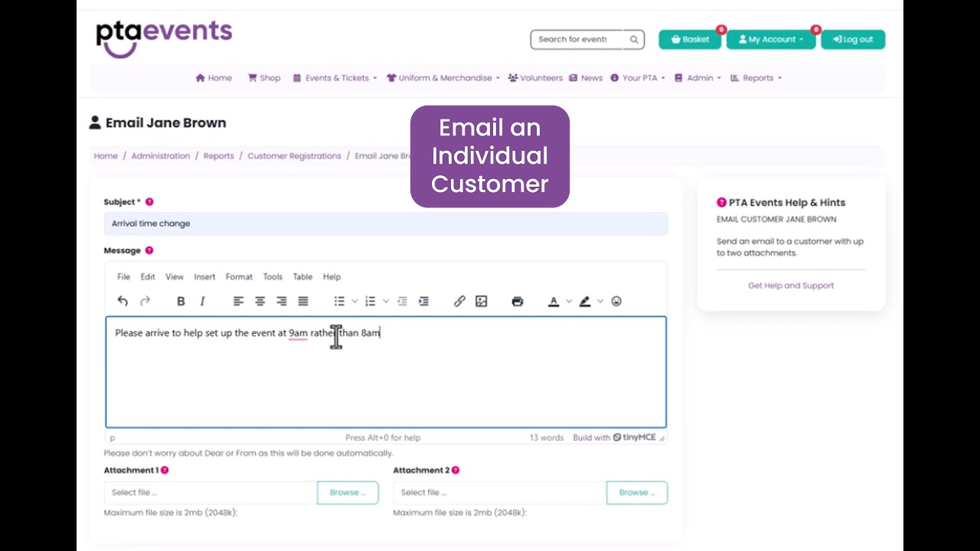This screenshot has width=980, height=551.
Task: Open text color dropdown arrow
Action: tap(569, 302)
